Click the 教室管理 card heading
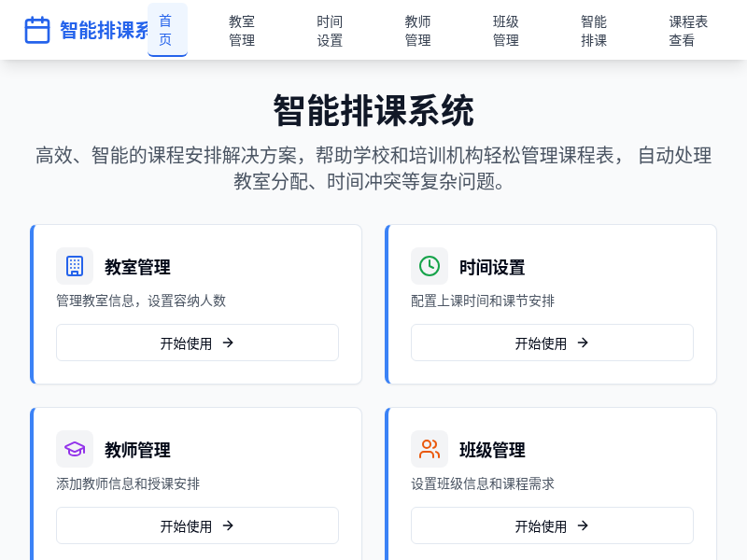The image size is (747, 560). point(137,267)
